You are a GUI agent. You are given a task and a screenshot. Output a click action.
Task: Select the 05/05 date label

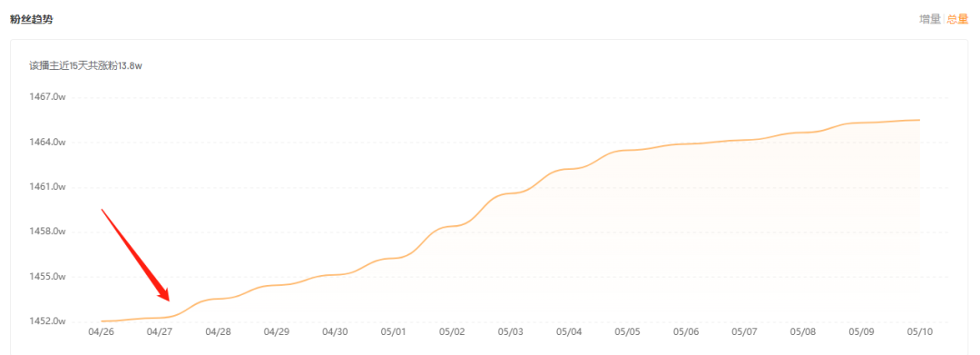pyautogui.click(x=627, y=332)
